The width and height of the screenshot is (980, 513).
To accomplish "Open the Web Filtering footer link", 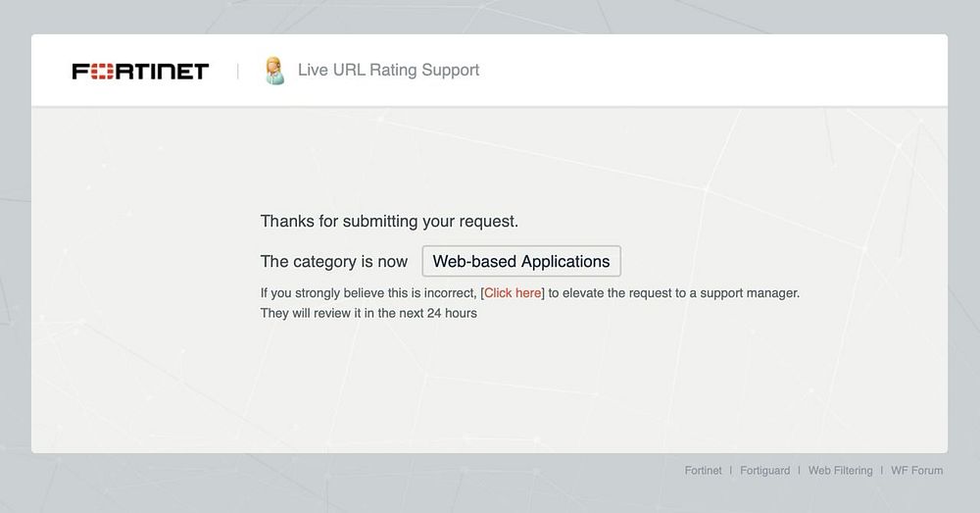I will (840, 471).
